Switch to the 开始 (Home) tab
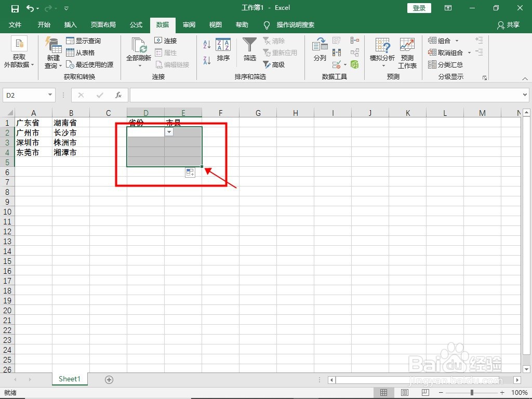The width and height of the screenshot is (532, 399). [44, 25]
